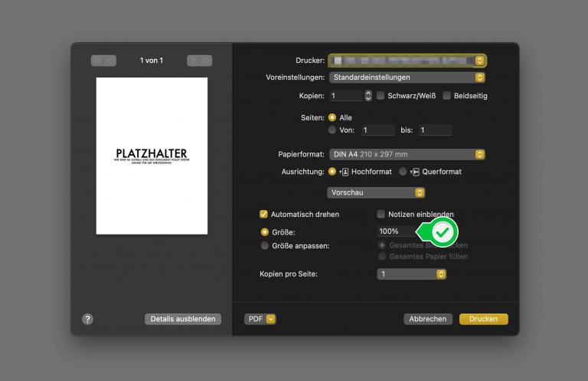
Task: Click the Von start page field
Action: tap(377, 130)
